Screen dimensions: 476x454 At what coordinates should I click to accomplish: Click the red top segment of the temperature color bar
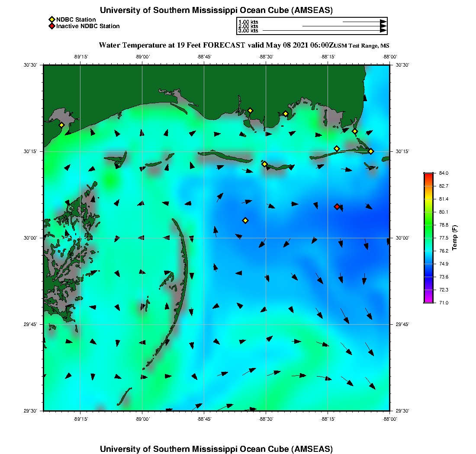point(428,176)
